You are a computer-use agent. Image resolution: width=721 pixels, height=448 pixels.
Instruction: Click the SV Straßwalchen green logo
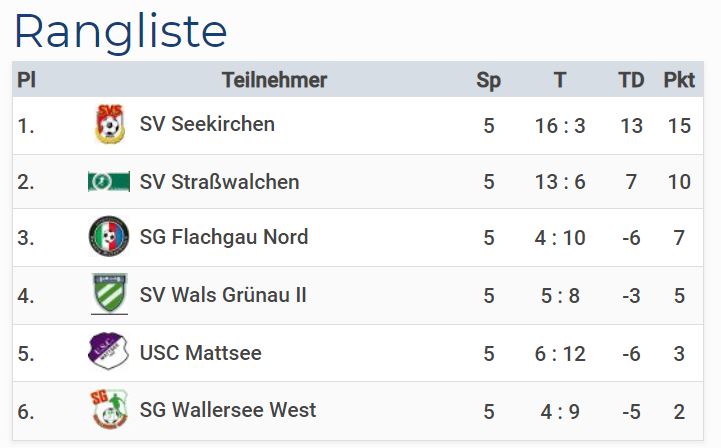tap(109, 182)
